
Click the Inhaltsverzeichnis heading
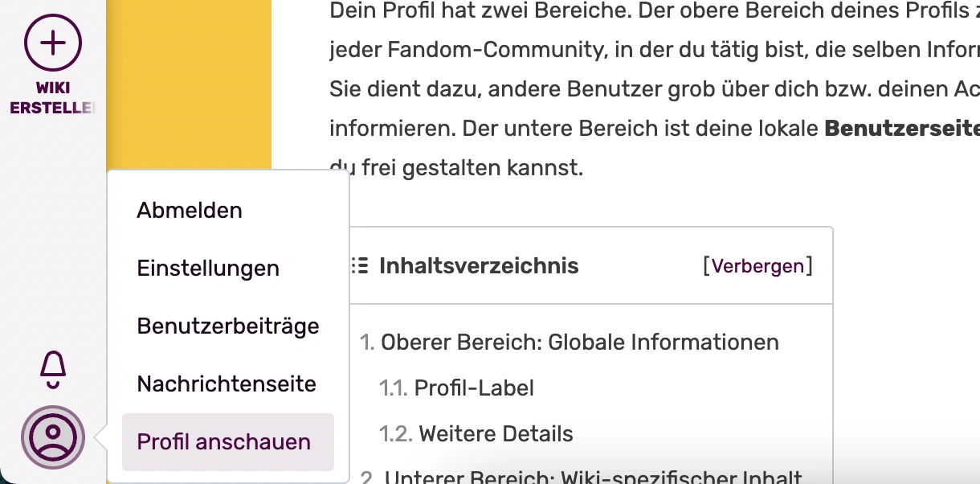(x=479, y=266)
